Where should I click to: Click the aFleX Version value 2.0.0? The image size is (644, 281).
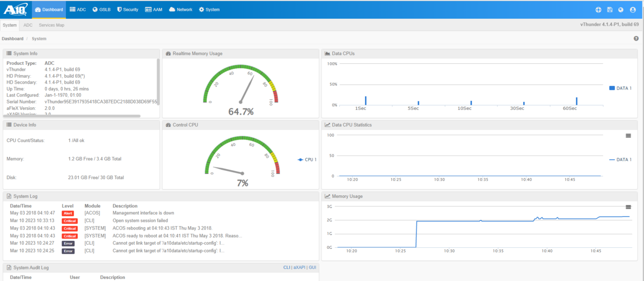point(49,108)
